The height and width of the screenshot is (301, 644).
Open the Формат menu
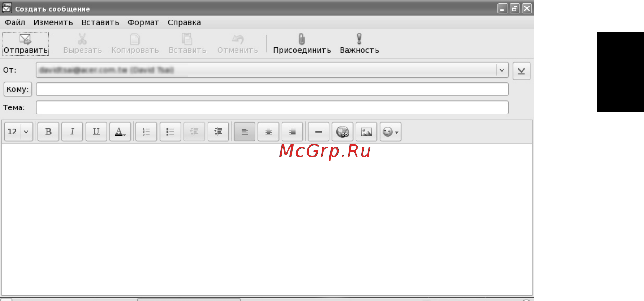pos(143,22)
